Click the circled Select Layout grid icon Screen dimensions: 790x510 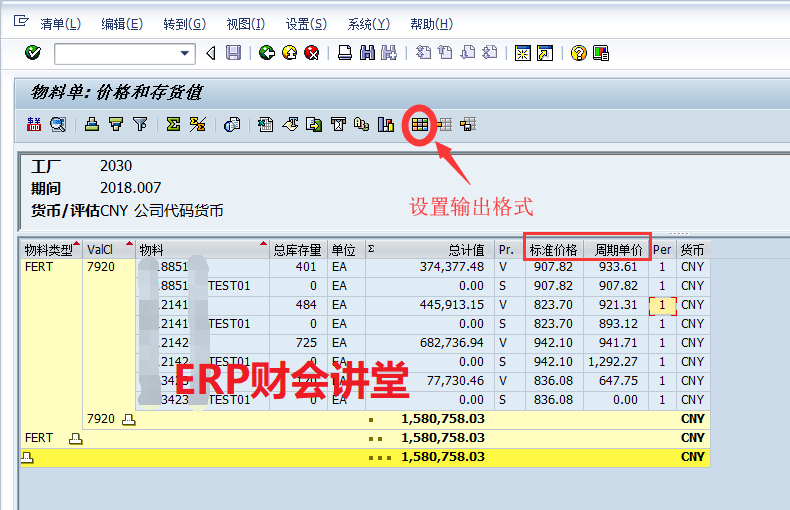pyautogui.click(x=419, y=125)
